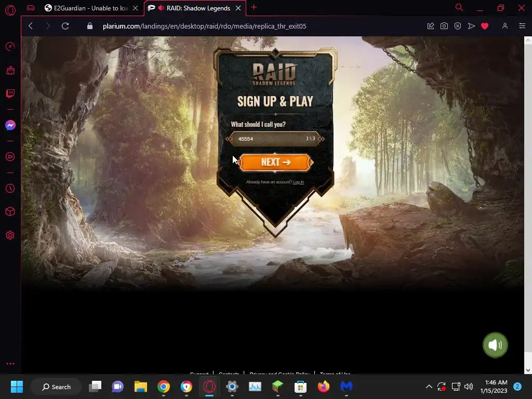Open Firefox from taskbar
This screenshot has width=532, height=399.
click(323, 387)
